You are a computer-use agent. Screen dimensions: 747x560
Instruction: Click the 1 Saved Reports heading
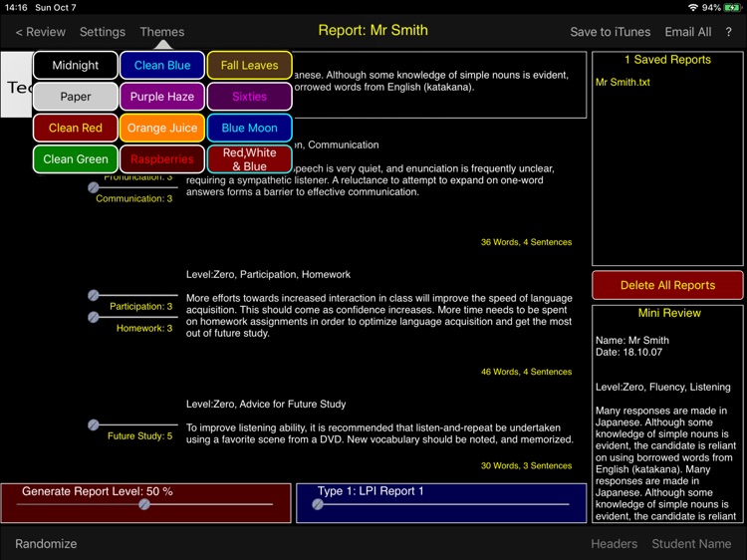(x=667, y=60)
